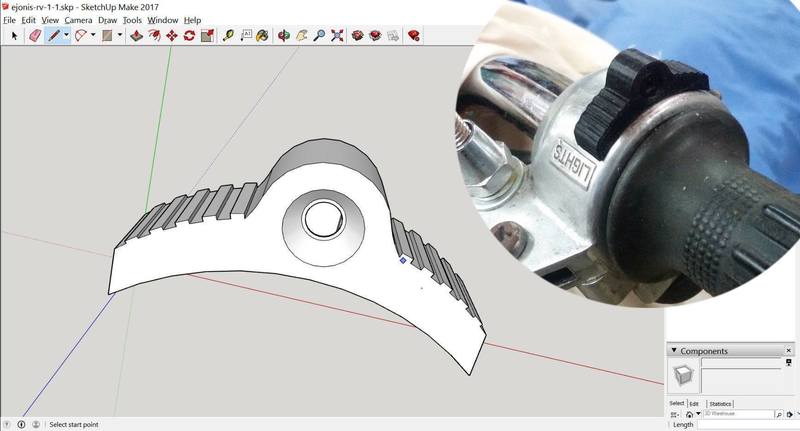Click the component preview cube thumbnail
The image size is (800, 431).
[683, 375]
